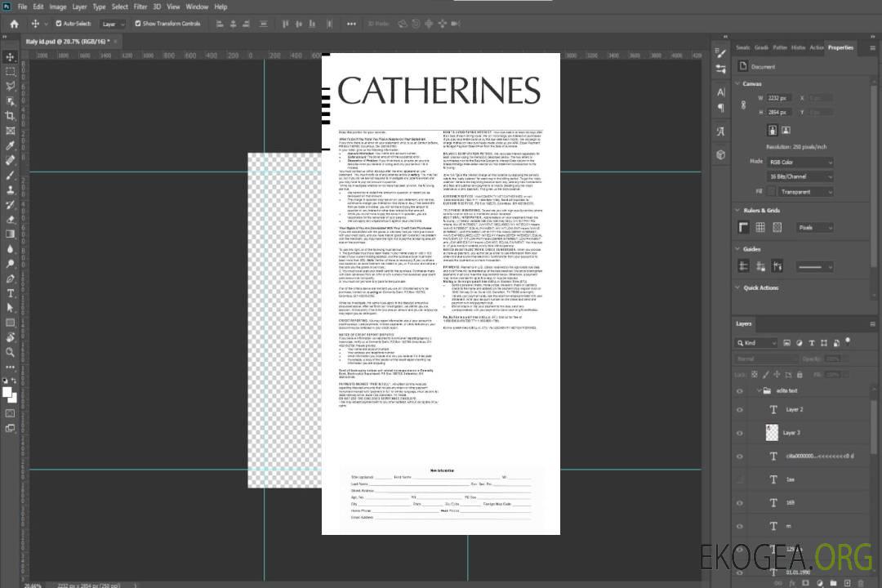This screenshot has height=588, width=882.
Task: Open the Glyphs panel icon
Action: coord(720,131)
